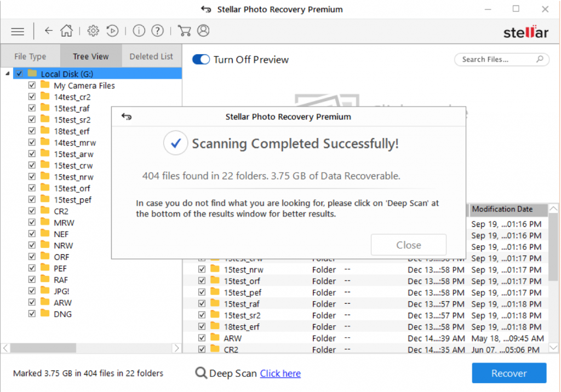
Task: Select the NRW tree folder
Action: 64,246
